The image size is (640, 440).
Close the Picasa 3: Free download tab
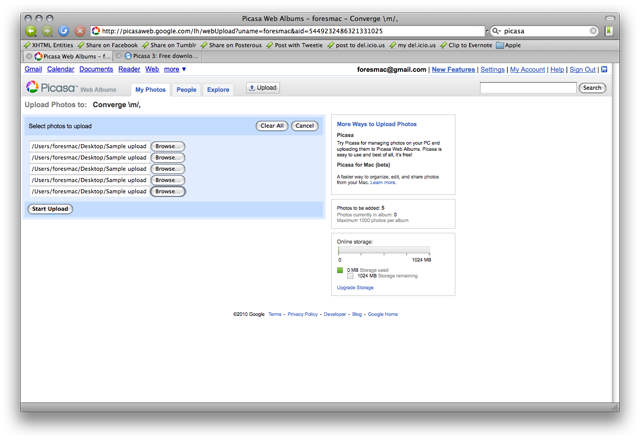[118, 56]
